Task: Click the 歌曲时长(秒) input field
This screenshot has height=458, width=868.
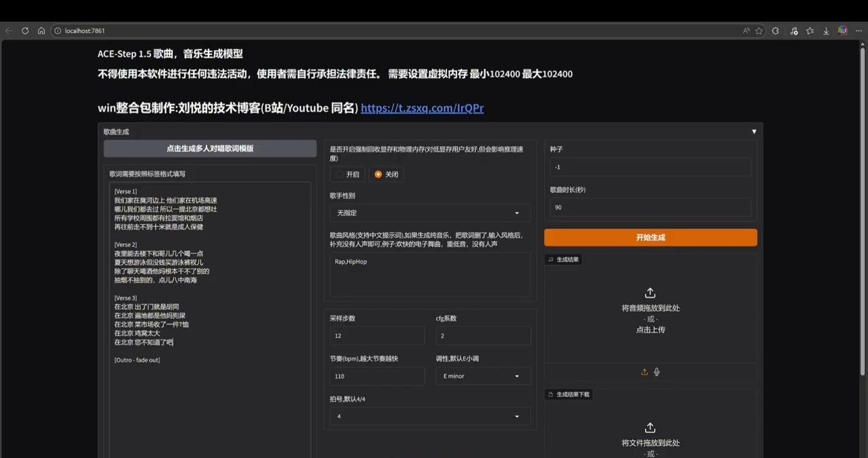Action: (650, 207)
